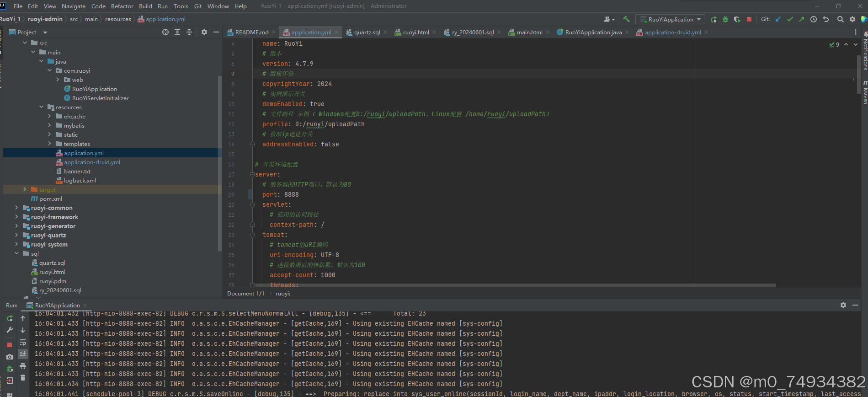
Task: Rerun application in the Run panel
Action: pos(10,318)
